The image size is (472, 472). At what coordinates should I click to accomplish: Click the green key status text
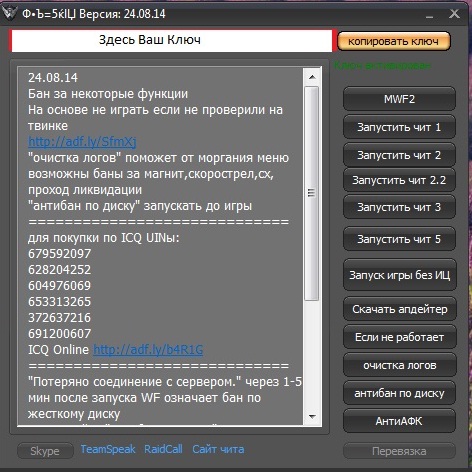coord(382,66)
